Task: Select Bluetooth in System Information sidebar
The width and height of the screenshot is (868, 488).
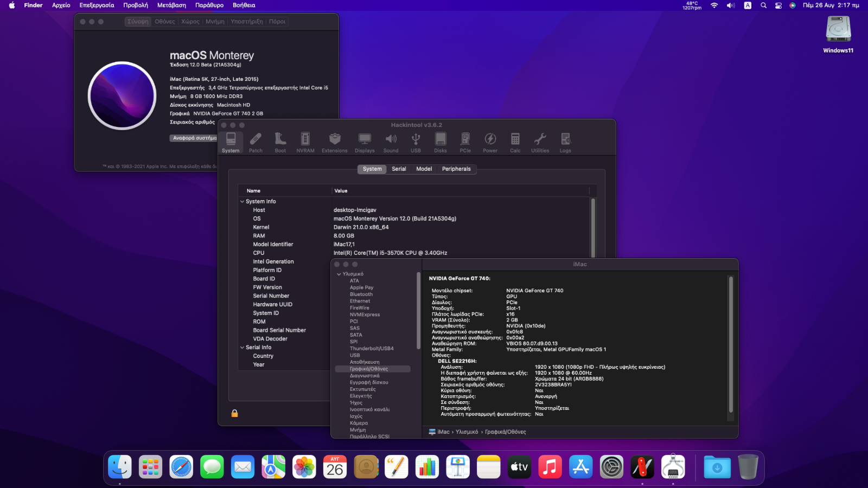Action: coord(361,294)
